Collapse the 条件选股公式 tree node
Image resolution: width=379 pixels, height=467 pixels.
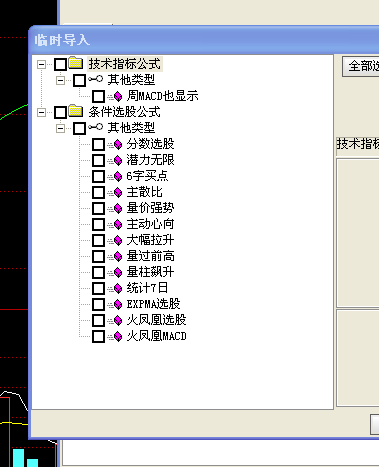click(x=42, y=112)
